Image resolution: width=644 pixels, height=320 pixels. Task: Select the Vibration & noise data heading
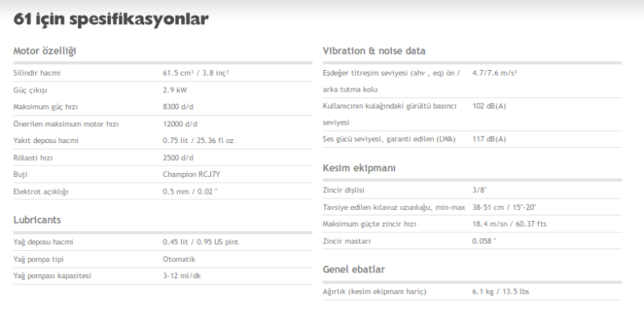[374, 51]
